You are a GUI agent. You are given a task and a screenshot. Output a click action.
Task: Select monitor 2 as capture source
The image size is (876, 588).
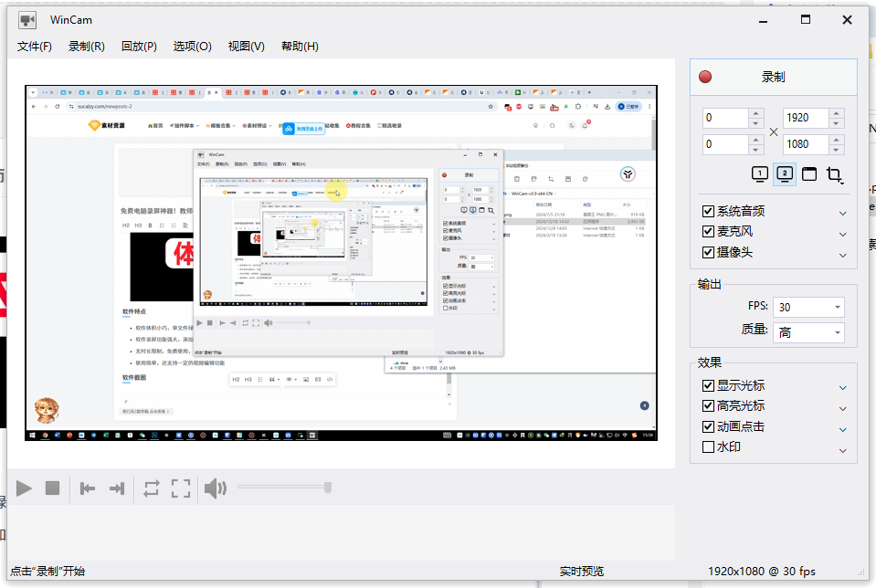click(x=784, y=173)
